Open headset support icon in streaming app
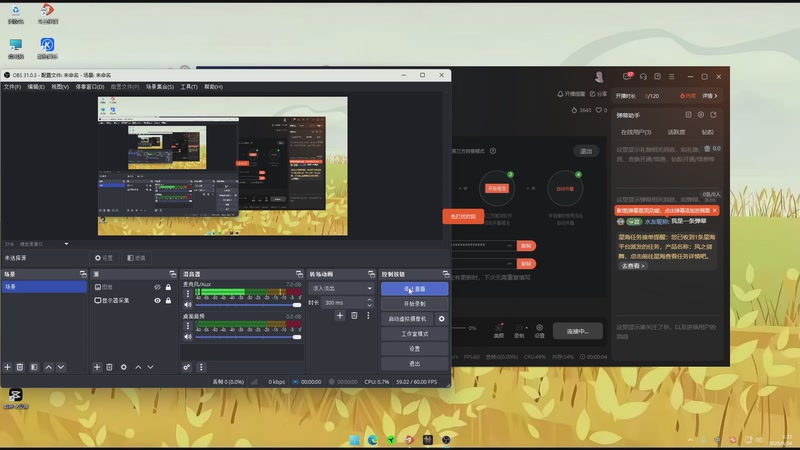This screenshot has width=800, height=450. (x=643, y=77)
